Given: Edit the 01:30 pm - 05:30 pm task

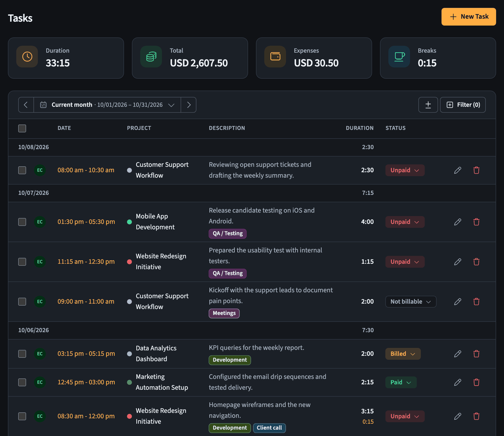Looking at the screenshot, I should [458, 222].
